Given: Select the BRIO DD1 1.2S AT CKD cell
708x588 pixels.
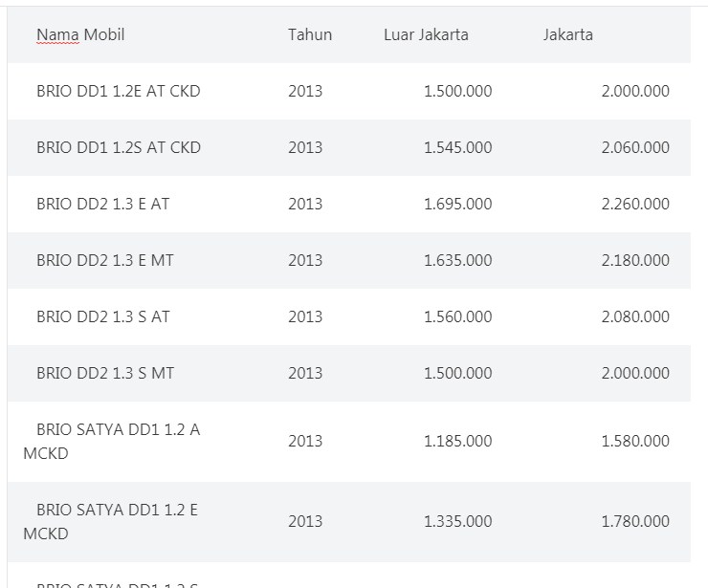Looking at the screenshot, I should tap(119, 147).
